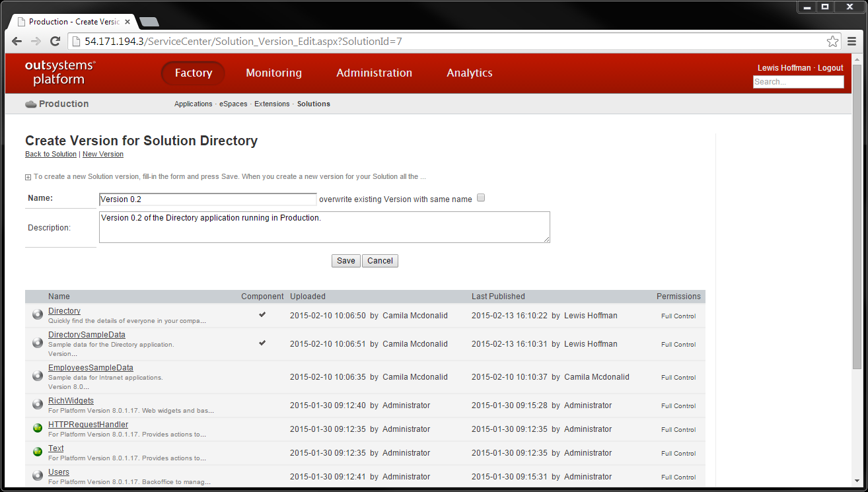The height and width of the screenshot is (492, 868).
Task: Go to Extensions submenu
Action: [x=272, y=104]
